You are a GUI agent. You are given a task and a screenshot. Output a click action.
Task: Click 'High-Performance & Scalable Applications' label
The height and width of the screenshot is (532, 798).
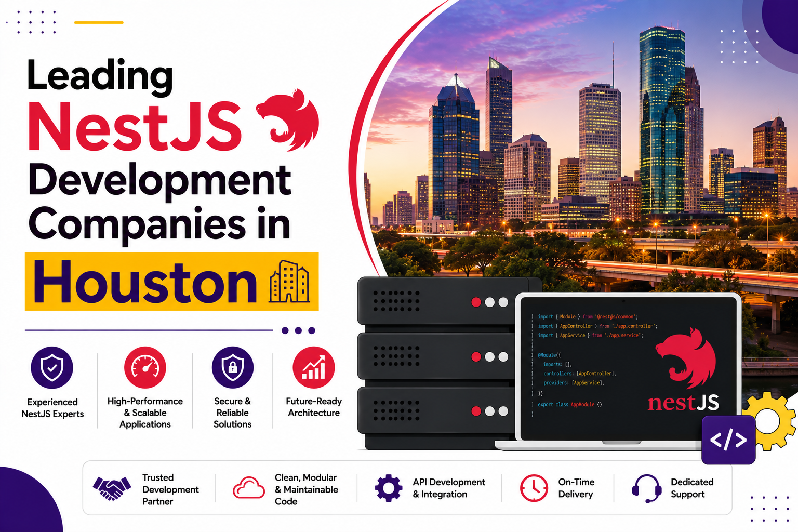tap(145, 413)
